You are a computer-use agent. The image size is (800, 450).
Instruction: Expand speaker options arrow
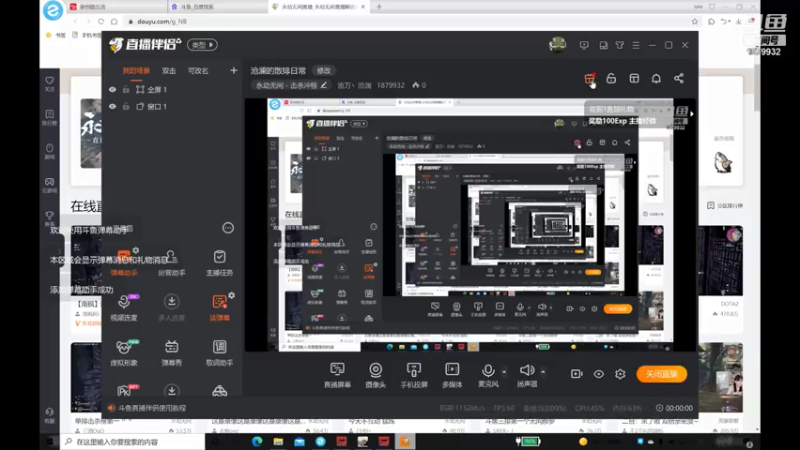543,371
